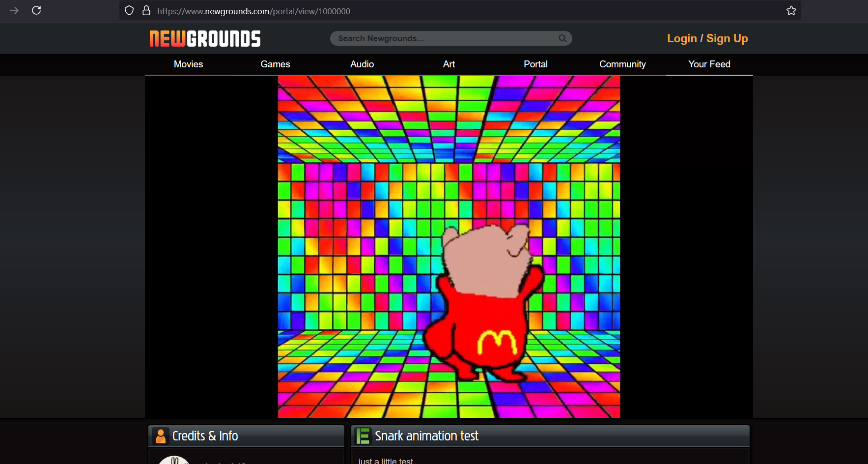Open the tracking protection shield icon
This screenshot has height=464, width=868.
(129, 11)
